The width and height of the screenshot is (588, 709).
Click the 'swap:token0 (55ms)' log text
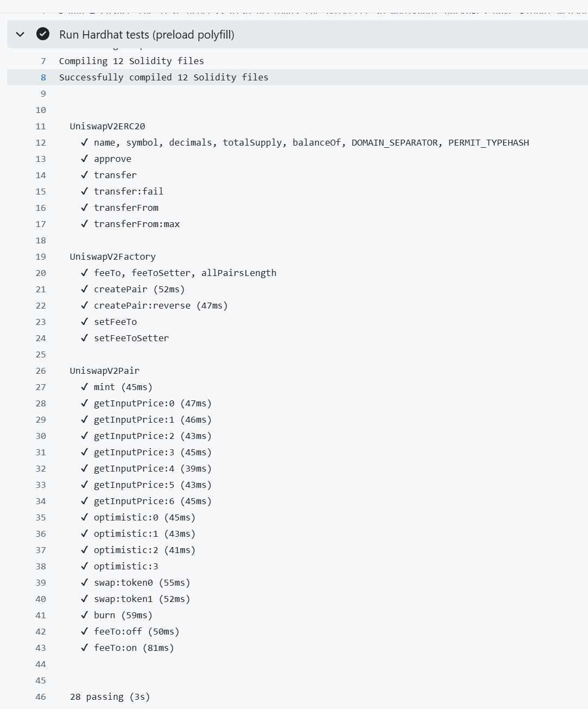click(x=142, y=582)
